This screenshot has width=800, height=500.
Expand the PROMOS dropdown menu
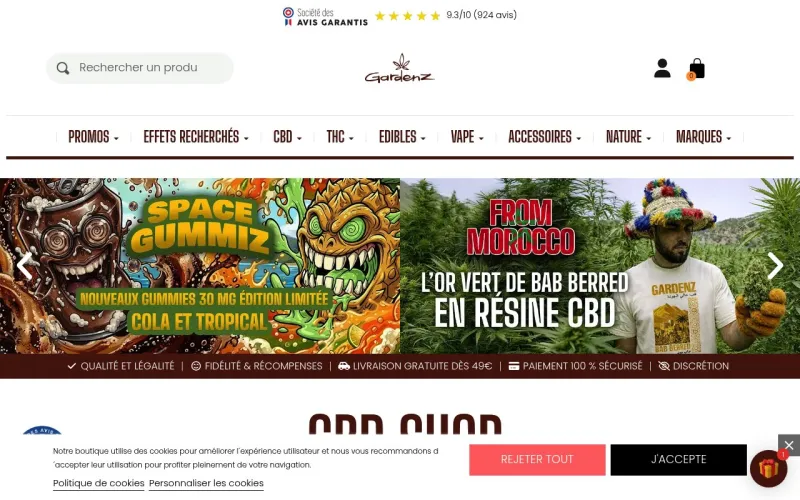pos(93,137)
